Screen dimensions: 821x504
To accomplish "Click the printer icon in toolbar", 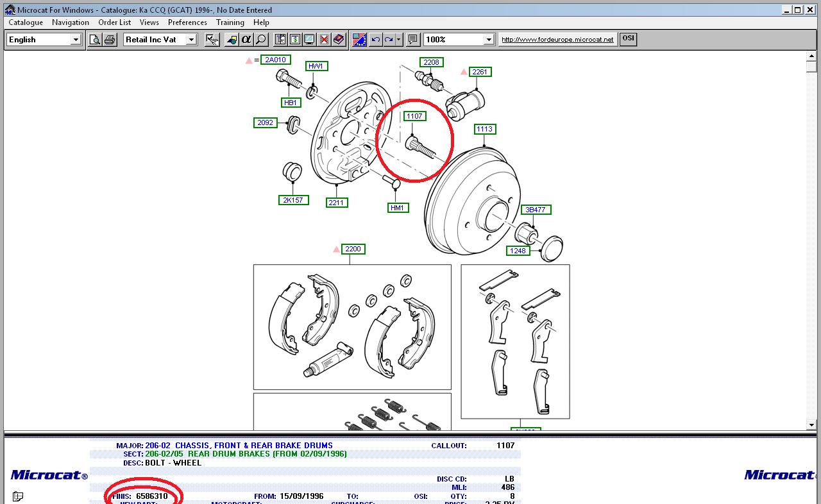I will (110, 40).
